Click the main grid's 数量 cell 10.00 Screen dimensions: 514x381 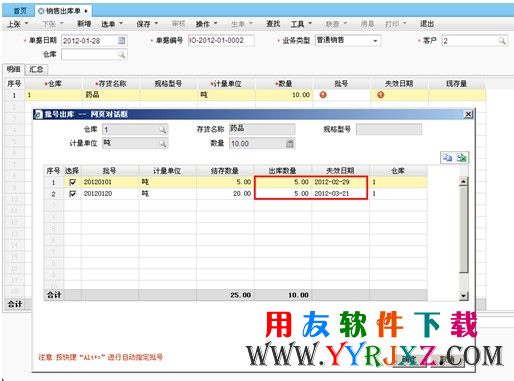pos(284,95)
